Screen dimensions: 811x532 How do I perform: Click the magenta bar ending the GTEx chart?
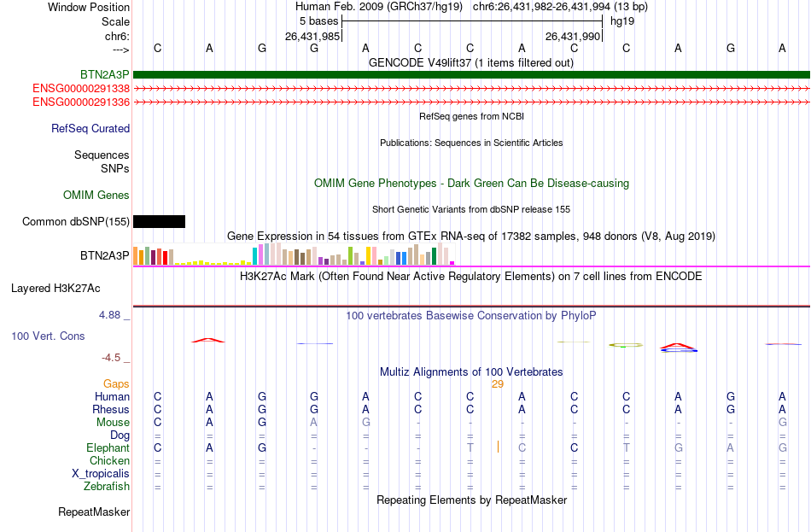[x=452, y=263]
